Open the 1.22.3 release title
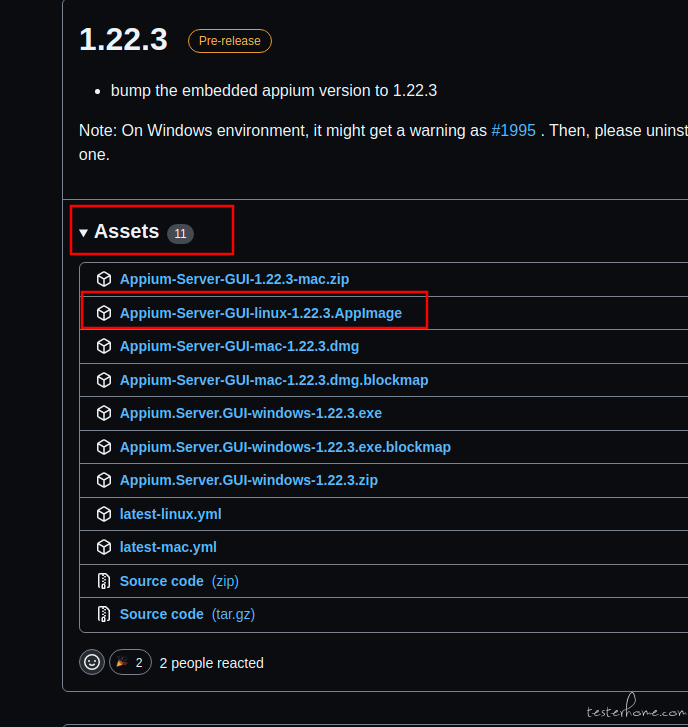The width and height of the screenshot is (688, 727). point(123,39)
